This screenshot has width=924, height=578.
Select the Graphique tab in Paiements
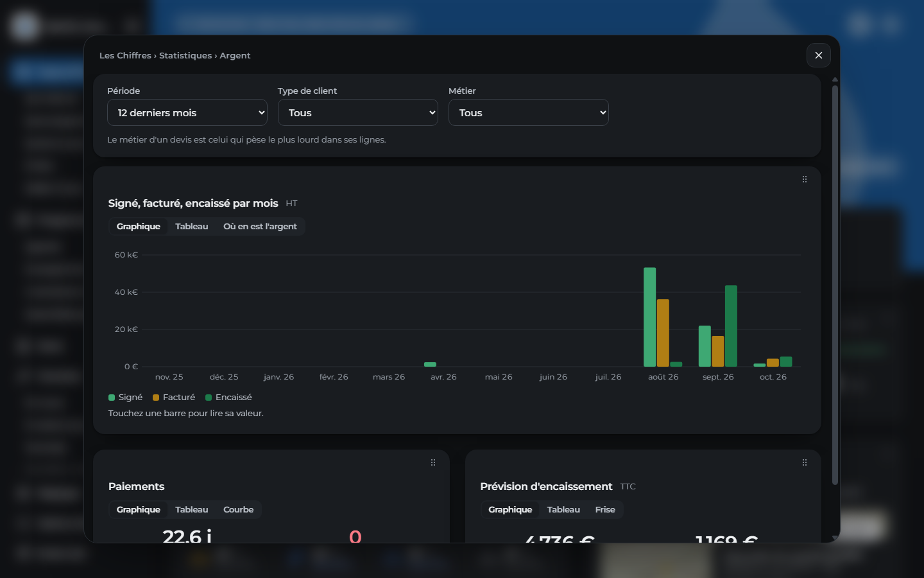[139, 509]
